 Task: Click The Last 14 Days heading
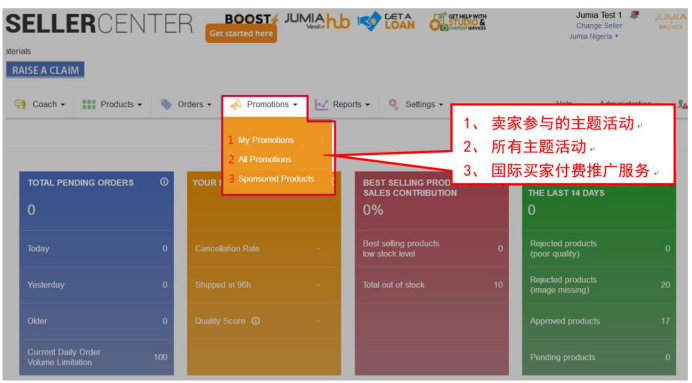tap(566, 193)
